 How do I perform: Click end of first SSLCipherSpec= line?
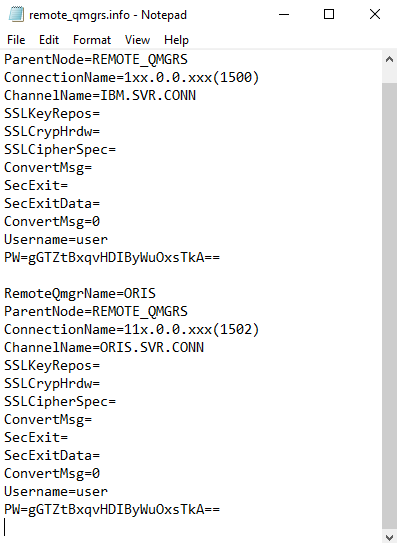(x=116, y=149)
